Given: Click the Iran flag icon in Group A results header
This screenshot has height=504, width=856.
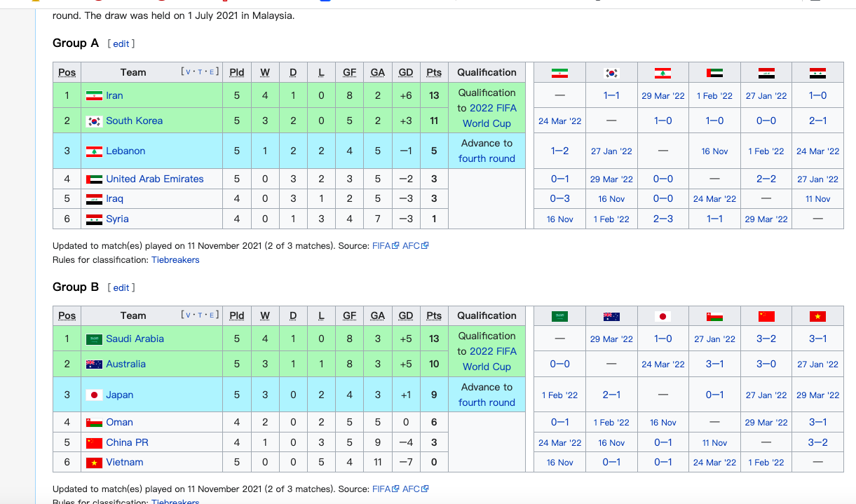Looking at the screenshot, I should [x=559, y=72].
